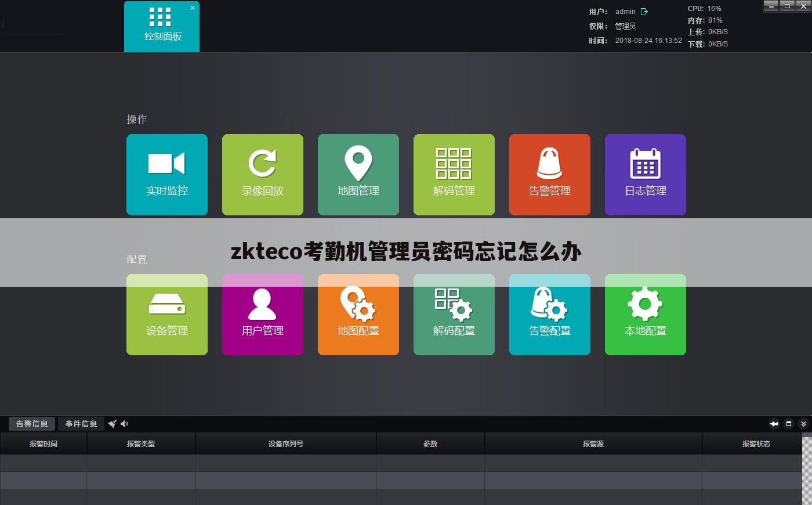Open the 告警管理 alarm management tile
The image size is (812, 505).
point(550,175)
